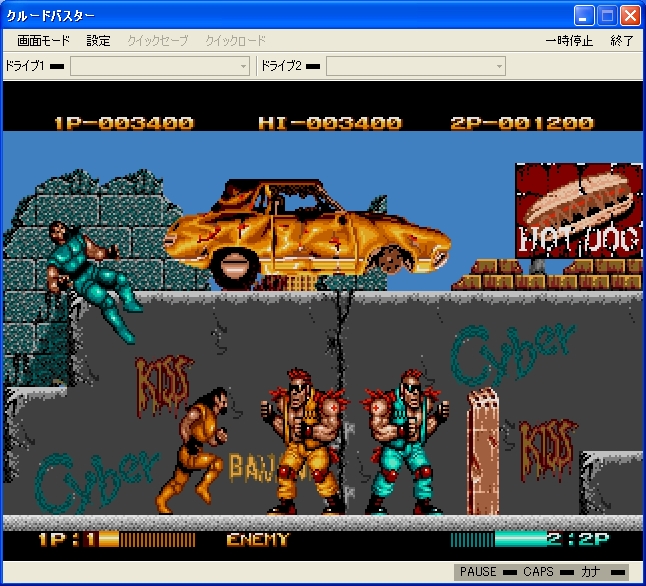Click the teal-pants mohawk enemy
The width and height of the screenshot is (646, 586).
(404, 442)
